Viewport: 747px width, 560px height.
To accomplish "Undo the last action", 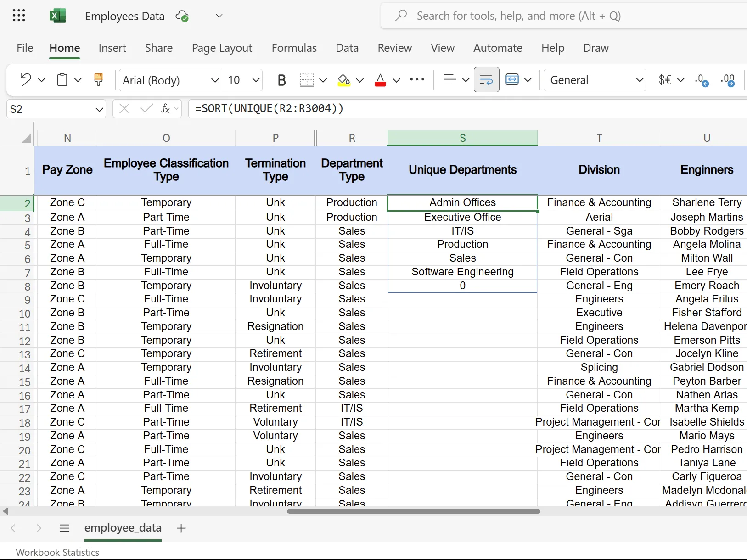I will click(25, 79).
